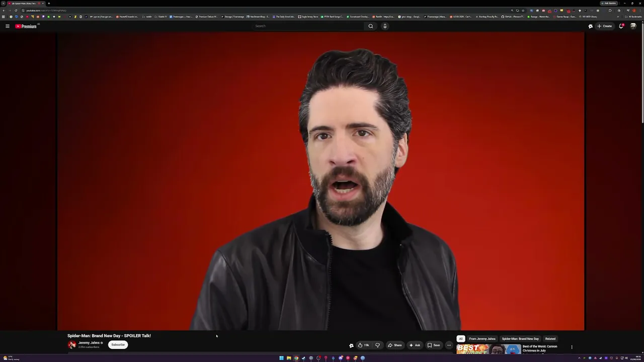Go to YouTube Premium home logo
The image size is (644, 362).
click(26, 26)
